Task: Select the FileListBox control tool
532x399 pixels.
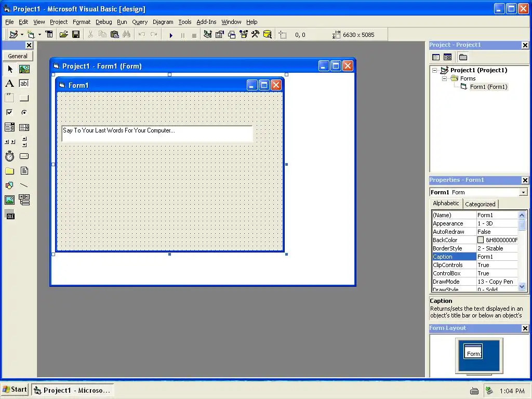Action: 24,170
